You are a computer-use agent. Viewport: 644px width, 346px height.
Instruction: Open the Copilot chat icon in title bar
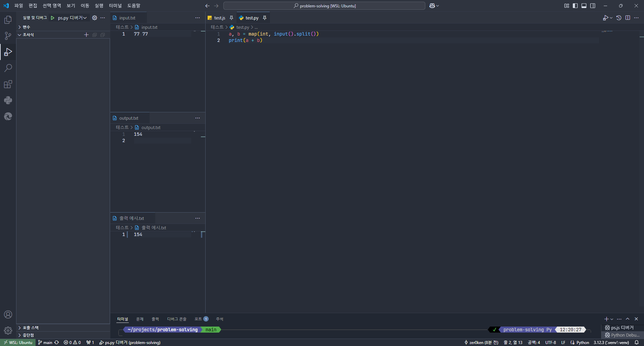click(432, 6)
